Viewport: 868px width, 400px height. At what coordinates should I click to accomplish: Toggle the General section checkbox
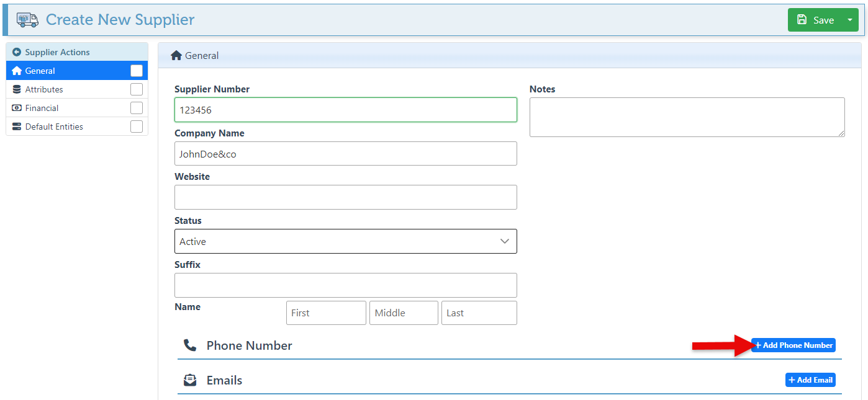pyautogui.click(x=137, y=71)
